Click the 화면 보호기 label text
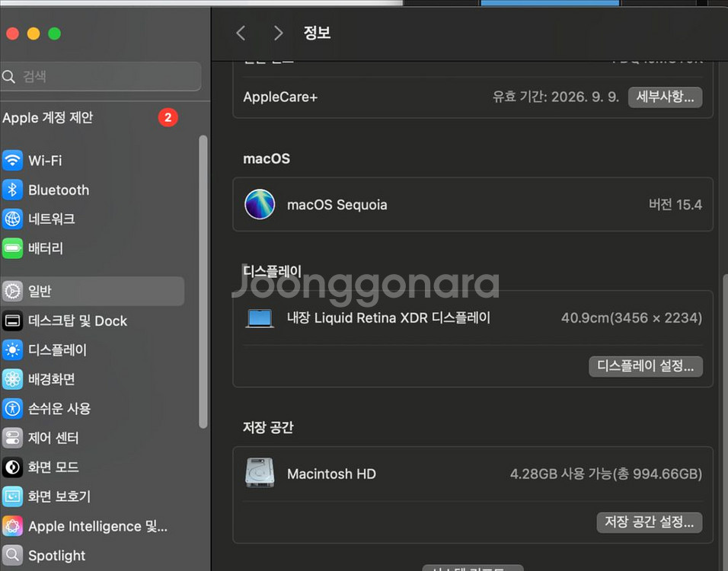 pos(59,496)
